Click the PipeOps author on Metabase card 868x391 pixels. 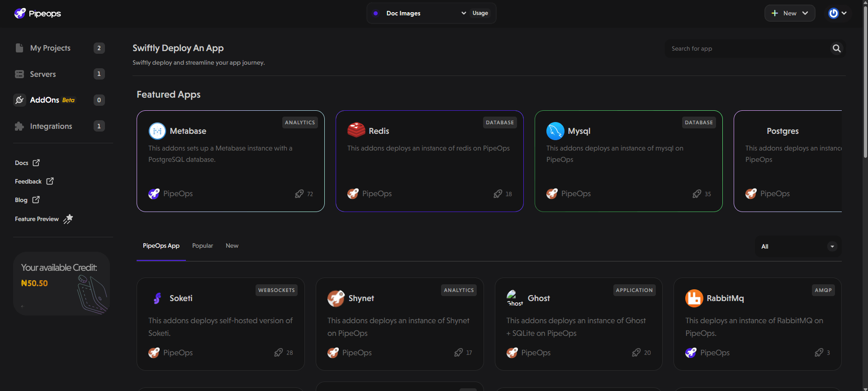(171, 193)
